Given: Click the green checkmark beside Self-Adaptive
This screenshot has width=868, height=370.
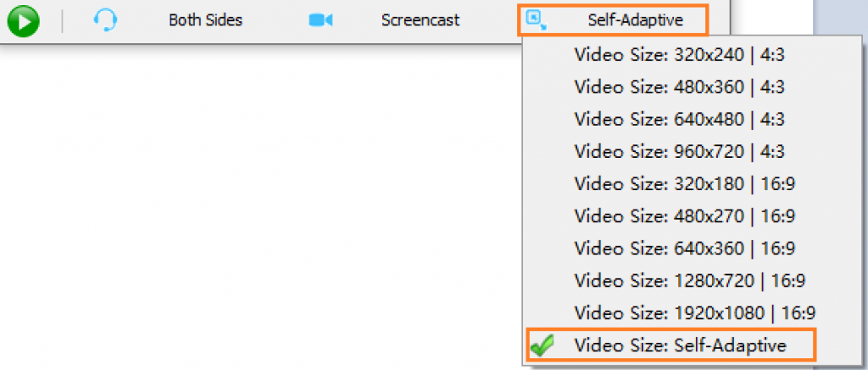Looking at the screenshot, I should [542, 347].
